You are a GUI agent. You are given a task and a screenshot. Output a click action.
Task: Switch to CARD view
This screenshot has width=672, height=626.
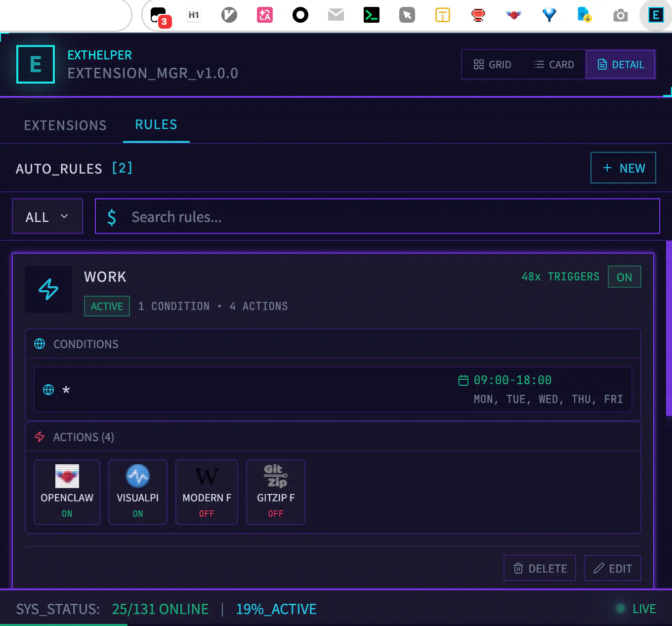click(x=554, y=64)
